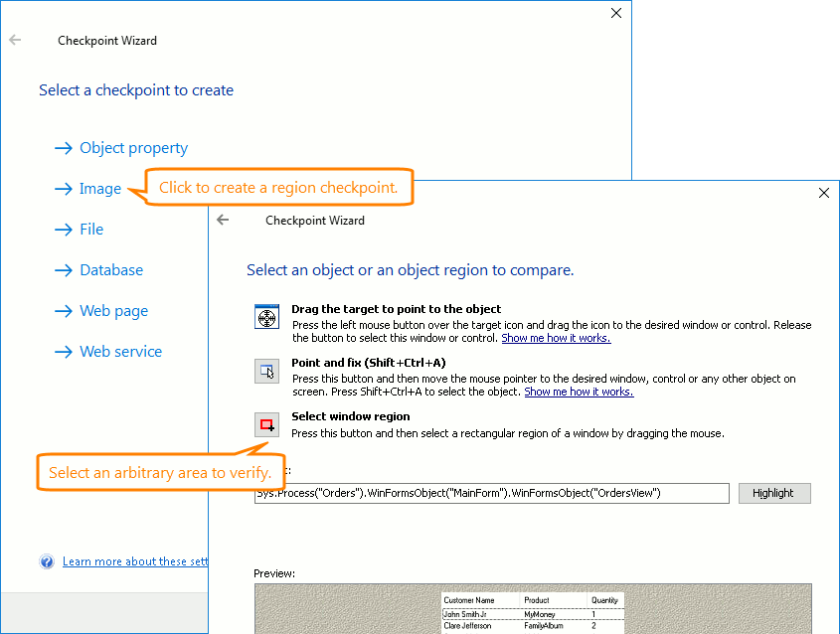
Task: Click the arrow beside Web service
Action: tap(64, 352)
